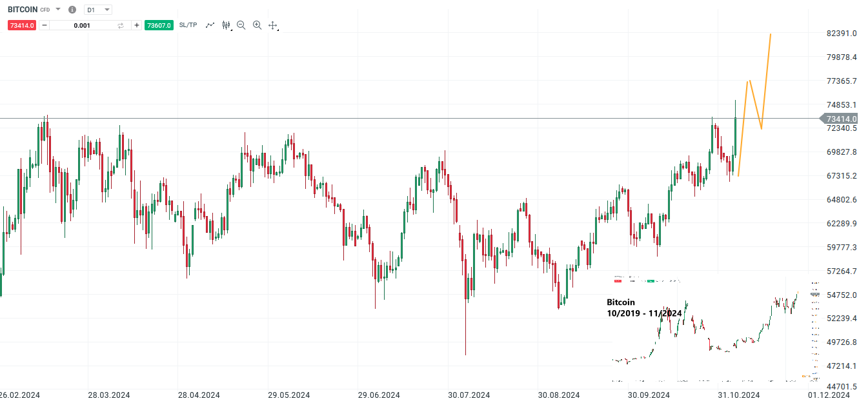This screenshot has height=403, width=868.
Task: Activate the chart pan crosshair tool
Action: point(272,25)
